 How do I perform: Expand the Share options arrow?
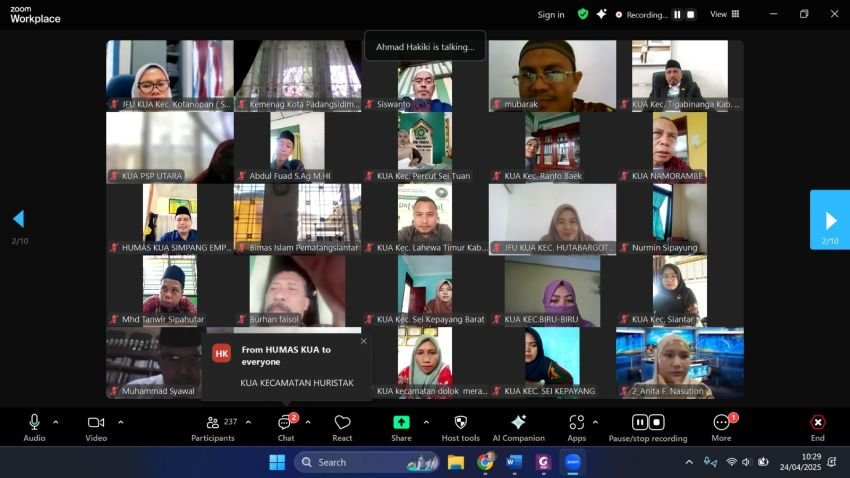tap(426, 422)
